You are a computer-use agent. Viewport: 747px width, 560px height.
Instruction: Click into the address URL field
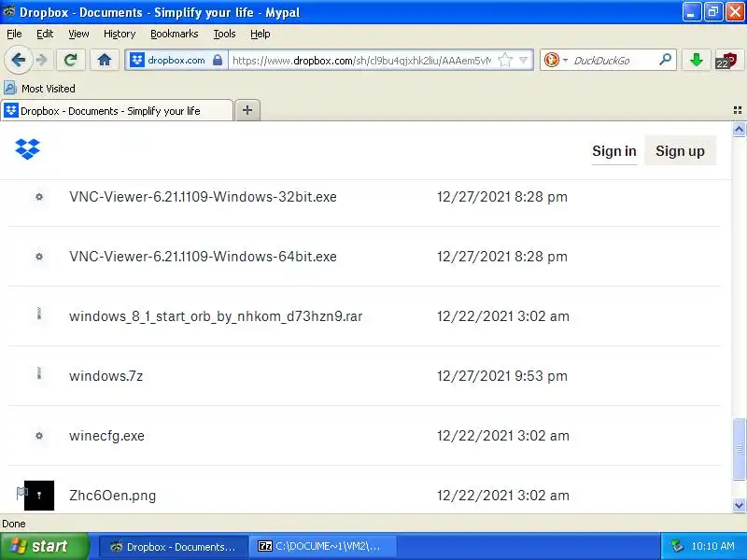(361, 60)
